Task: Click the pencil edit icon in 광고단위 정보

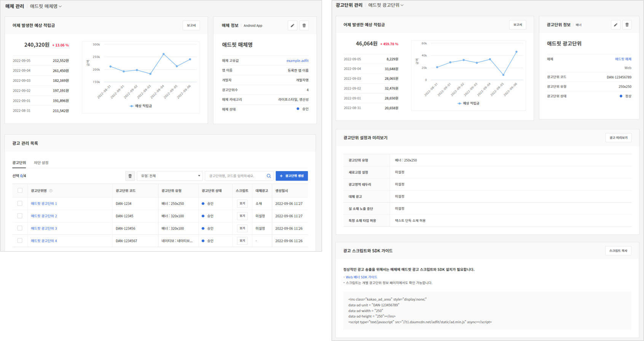Action: pos(615,25)
